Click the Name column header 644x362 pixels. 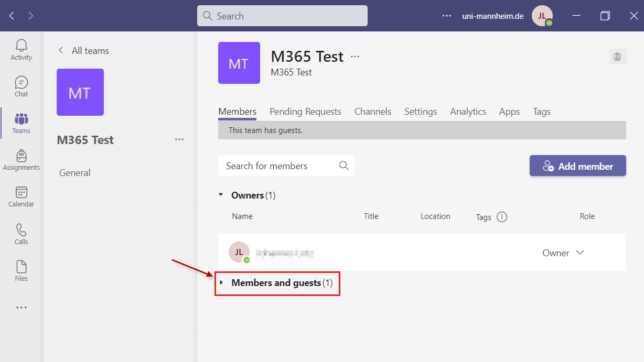point(242,216)
